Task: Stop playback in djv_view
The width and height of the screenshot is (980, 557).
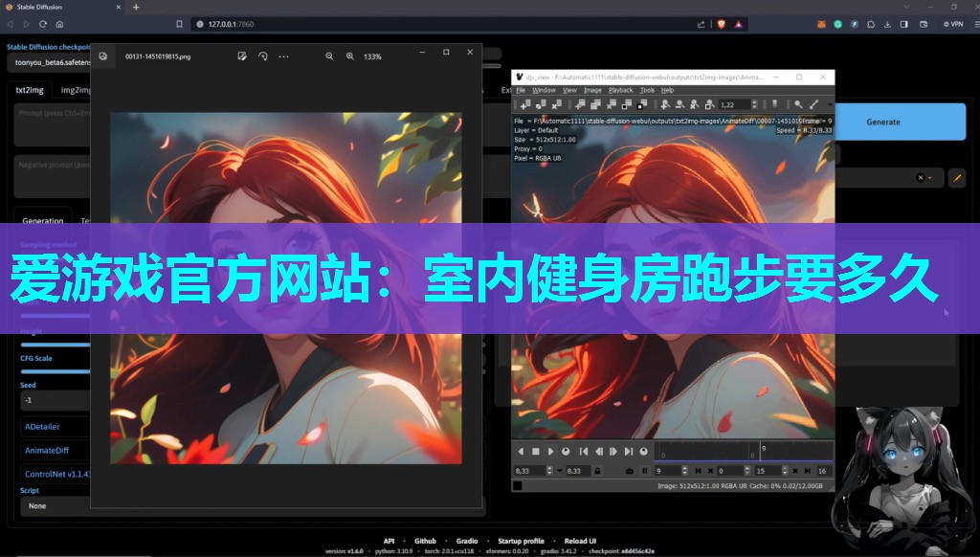Action: tap(536, 452)
